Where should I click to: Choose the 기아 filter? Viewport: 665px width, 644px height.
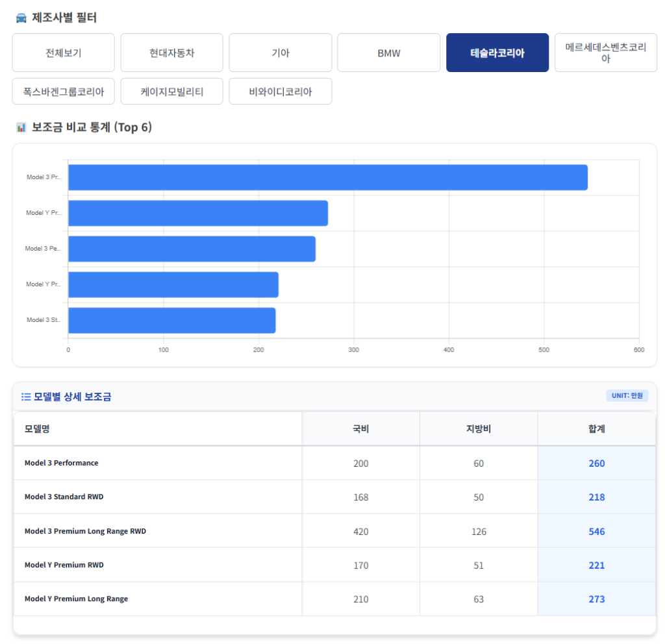coord(280,53)
